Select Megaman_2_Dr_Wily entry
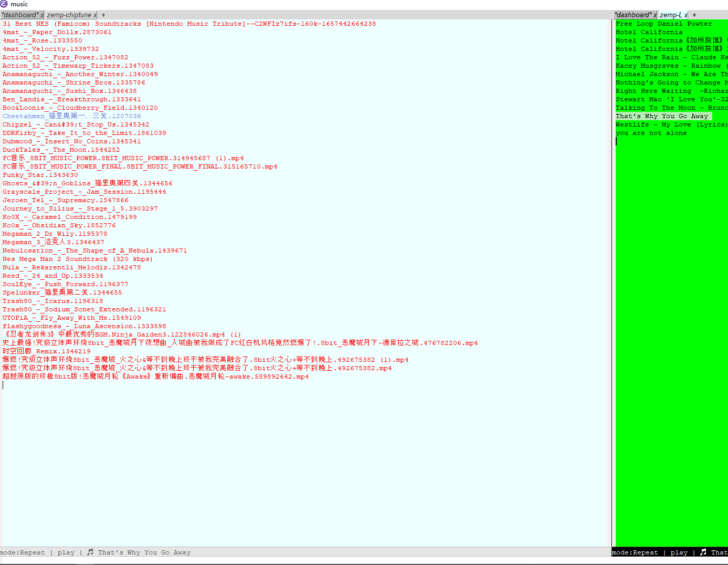 (x=55, y=234)
